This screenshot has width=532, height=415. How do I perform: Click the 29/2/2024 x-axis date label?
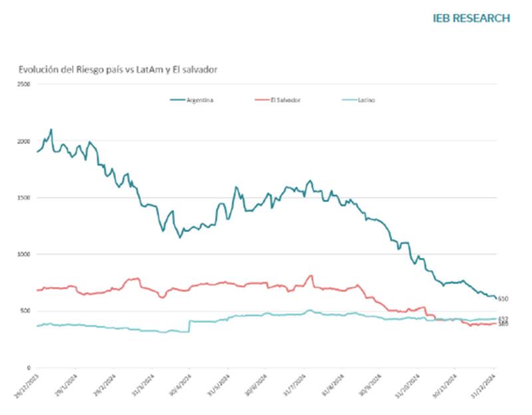[104, 384]
